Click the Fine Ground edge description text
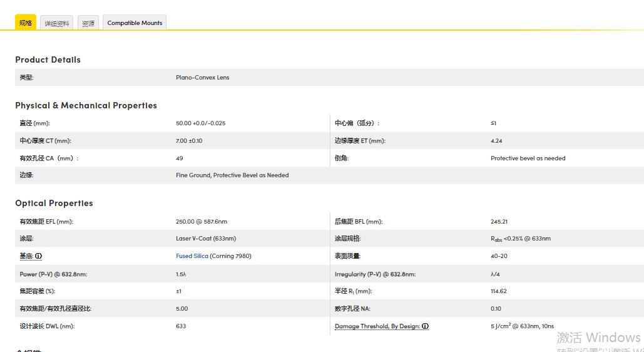This screenshot has height=352, width=644. click(x=232, y=175)
